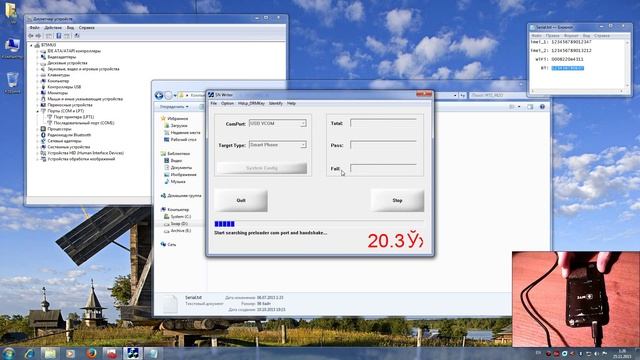Viewport: 640px width, 360px height.
Task: Click the Quit button in SN Writer
Action: click(241, 200)
